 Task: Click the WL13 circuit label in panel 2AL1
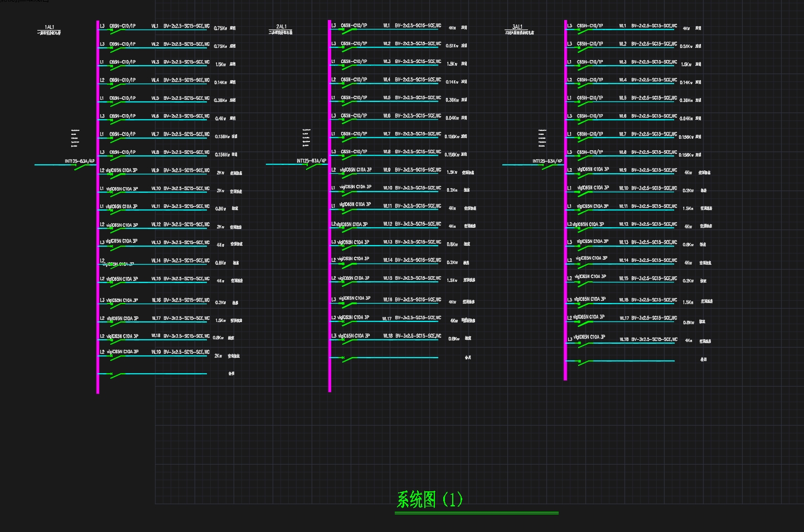coord(388,242)
